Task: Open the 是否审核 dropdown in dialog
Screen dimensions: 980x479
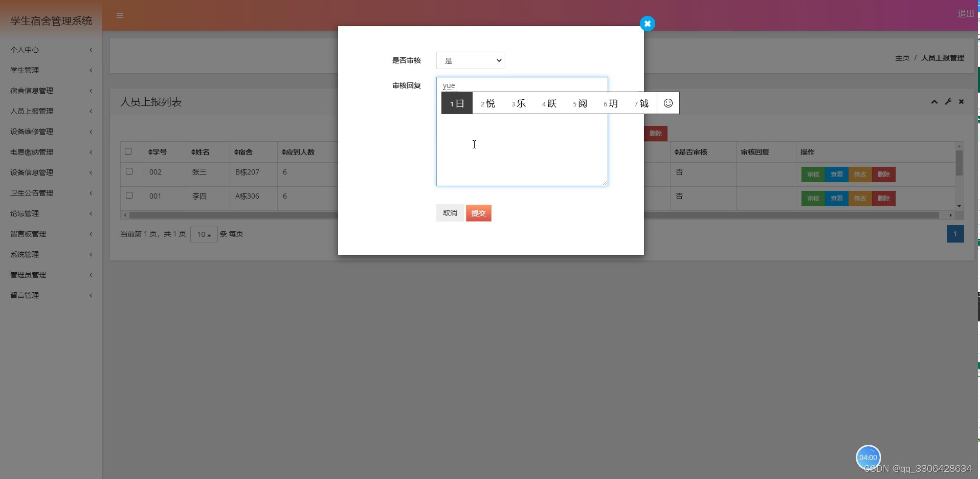Action: (x=470, y=60)
